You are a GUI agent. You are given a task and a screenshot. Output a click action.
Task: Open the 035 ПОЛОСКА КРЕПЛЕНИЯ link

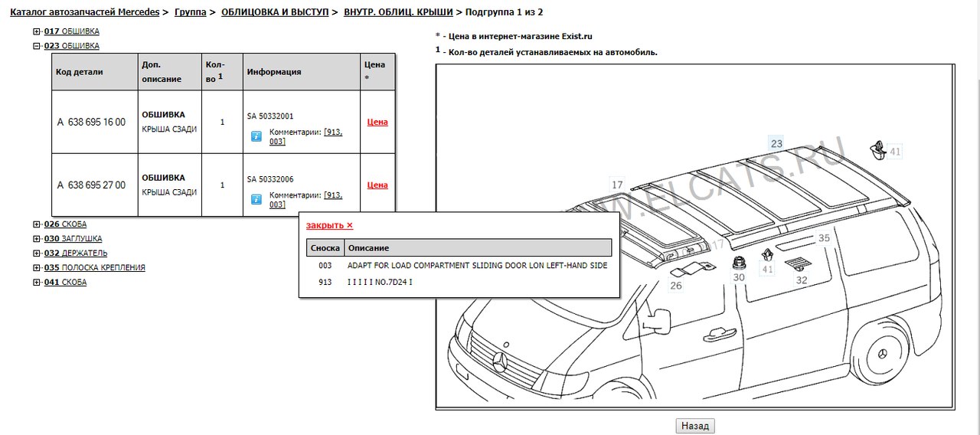tap(94, 268)
